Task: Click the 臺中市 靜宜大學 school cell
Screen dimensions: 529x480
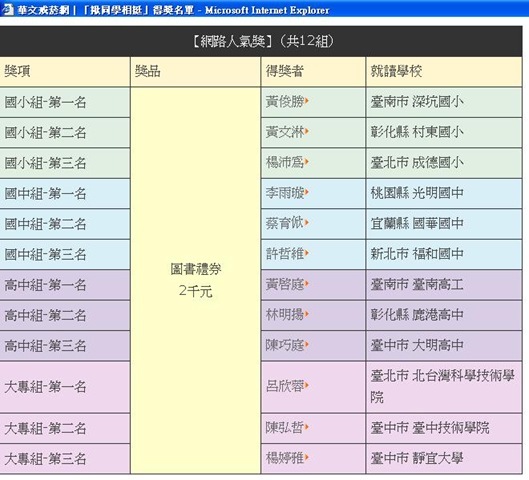Action: click(444, 458)
